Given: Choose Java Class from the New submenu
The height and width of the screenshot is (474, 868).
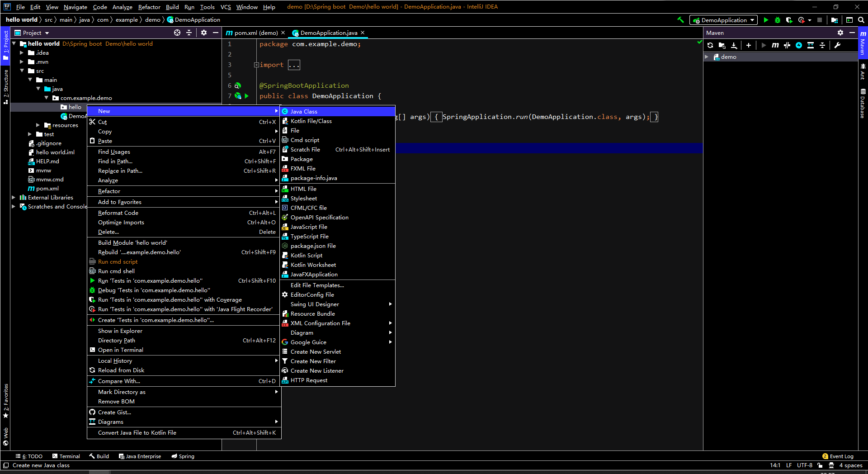Looking at the screenshot, I should tap(338, 111).
